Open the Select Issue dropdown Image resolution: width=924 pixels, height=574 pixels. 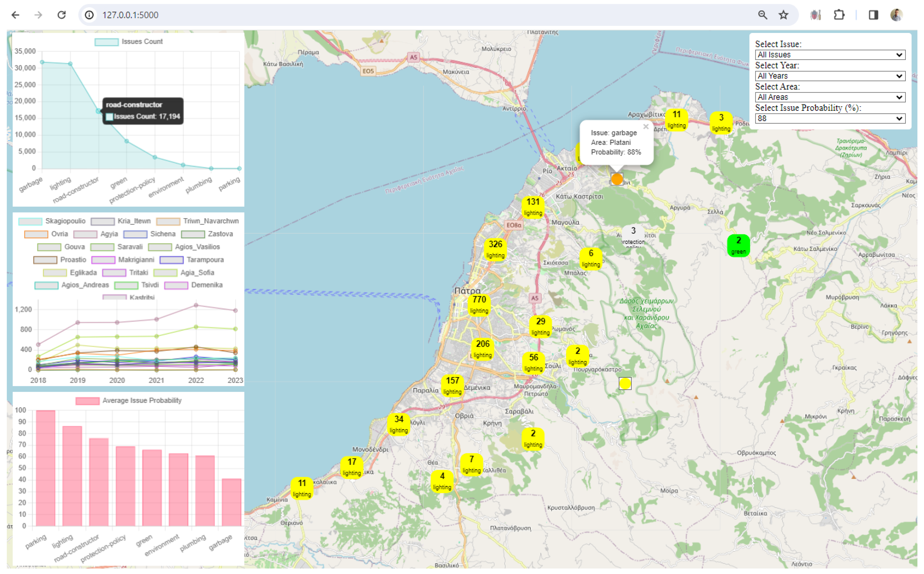pyautogui.click(x=830, y=55)
